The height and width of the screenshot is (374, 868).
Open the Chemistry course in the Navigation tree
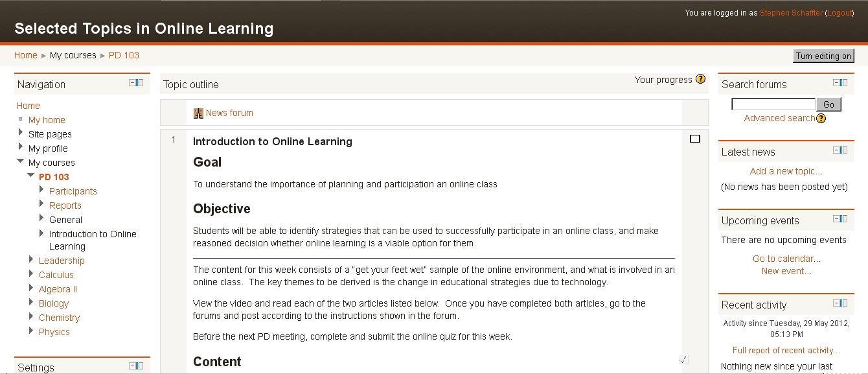pyautogui.click(x=59, y=318)
